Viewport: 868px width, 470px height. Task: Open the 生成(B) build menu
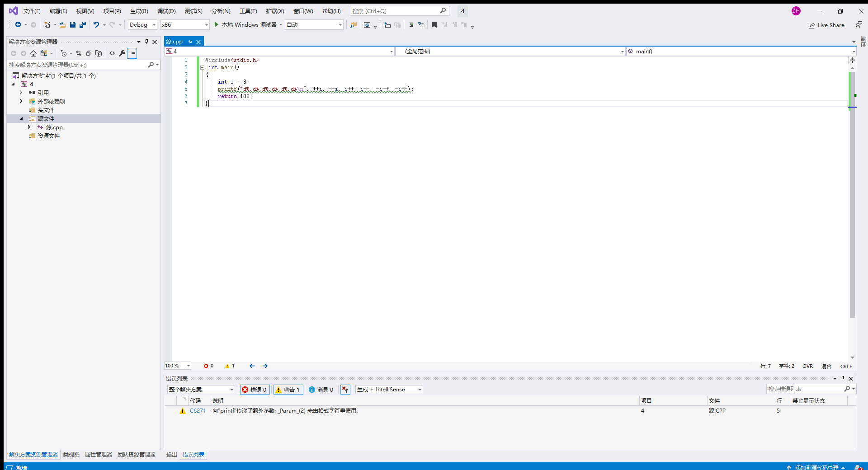[x=139, y=11]
